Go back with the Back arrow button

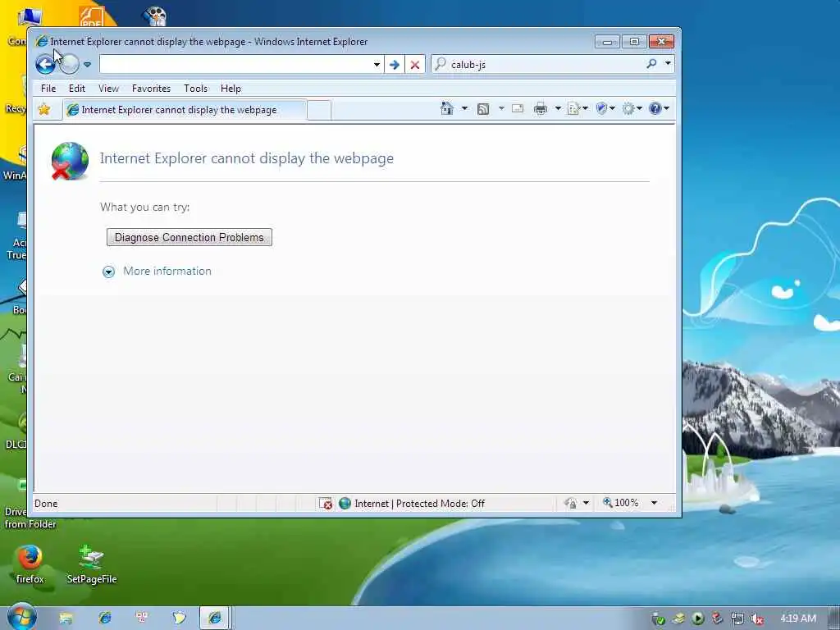pyautogui.click(x=46, y=65)
